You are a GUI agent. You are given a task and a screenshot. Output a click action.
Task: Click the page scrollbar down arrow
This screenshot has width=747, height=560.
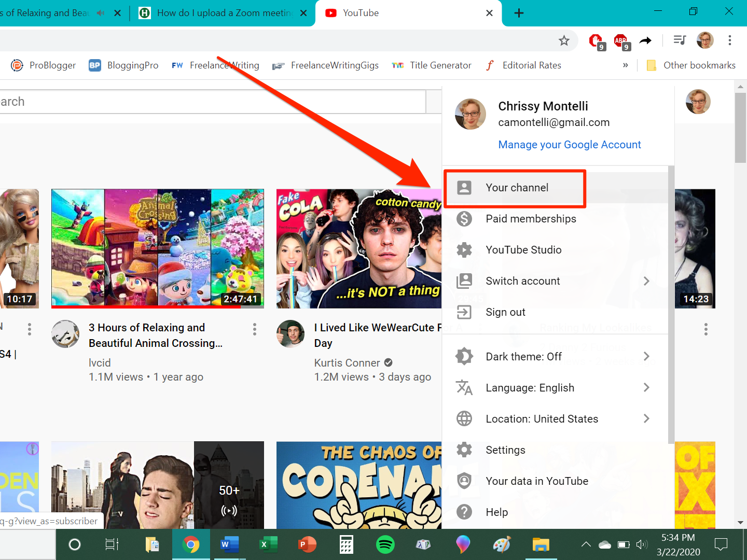[741, 523]
